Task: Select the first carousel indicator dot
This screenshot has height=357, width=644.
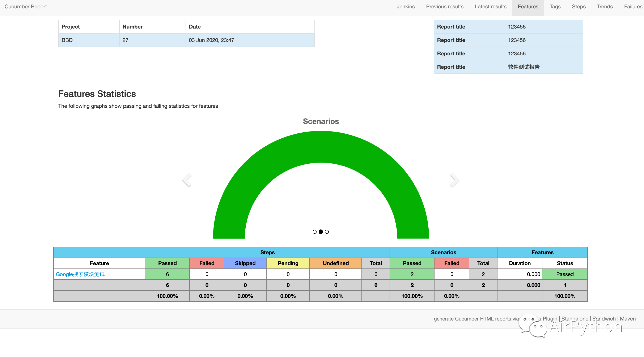Action: (x=314, y=232)
